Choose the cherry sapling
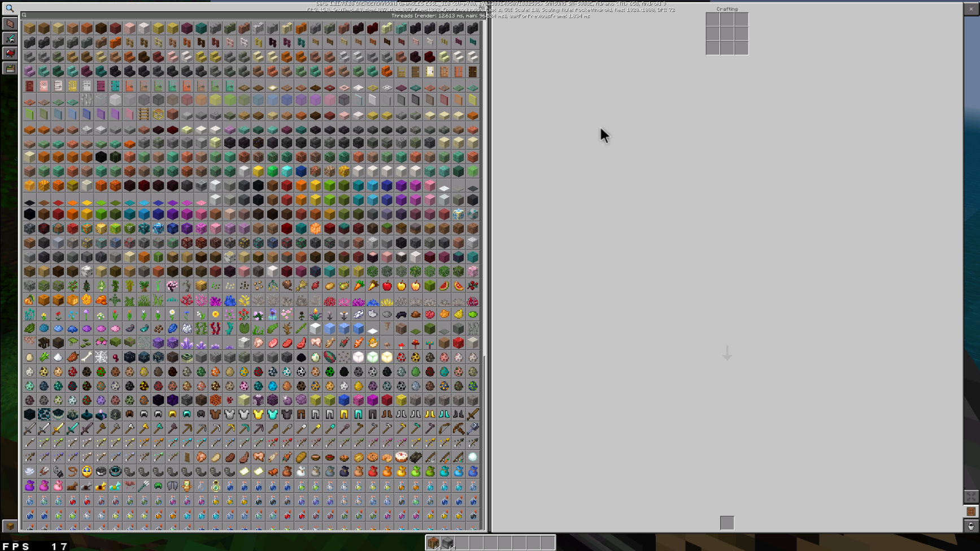Screen dimensions: 980x551 [x=173, y=286]
